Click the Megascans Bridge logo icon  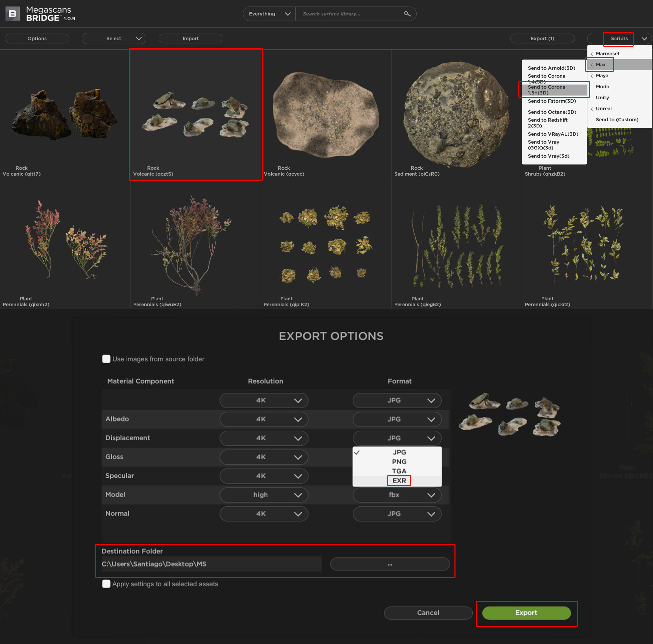pyautogui.click(x=13, y=14)
